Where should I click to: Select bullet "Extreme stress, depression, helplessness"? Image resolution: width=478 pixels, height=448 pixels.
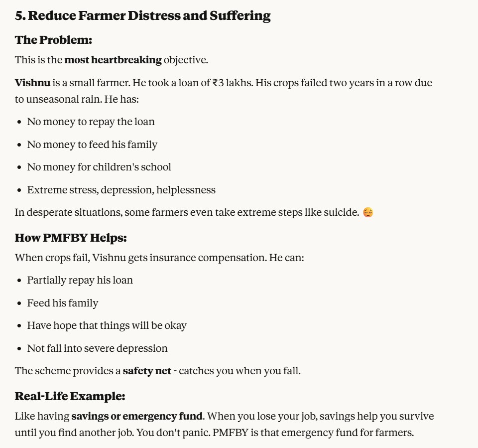coord(121,190)
